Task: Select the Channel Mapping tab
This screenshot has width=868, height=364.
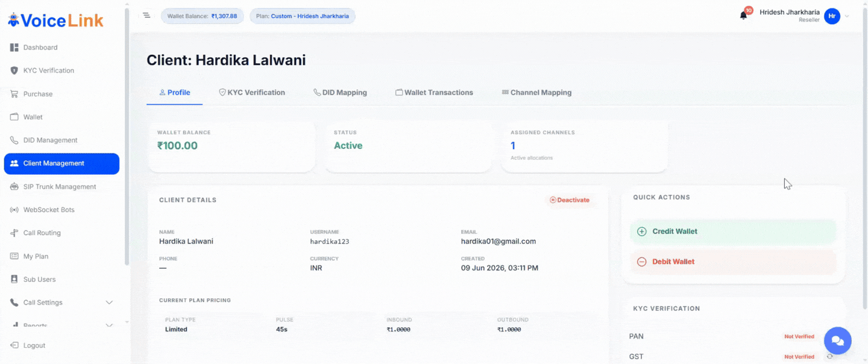Action: click(x=537, y=93)
